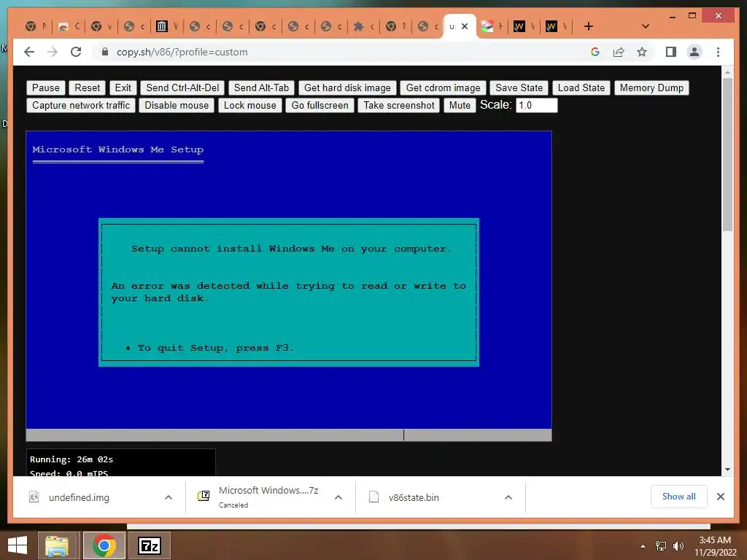
Task: Open Chrome's three-dot menu
Action: tap(718, 52)
